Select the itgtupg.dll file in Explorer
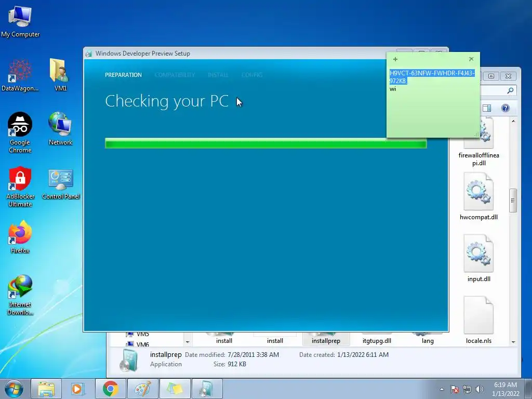 377,340
